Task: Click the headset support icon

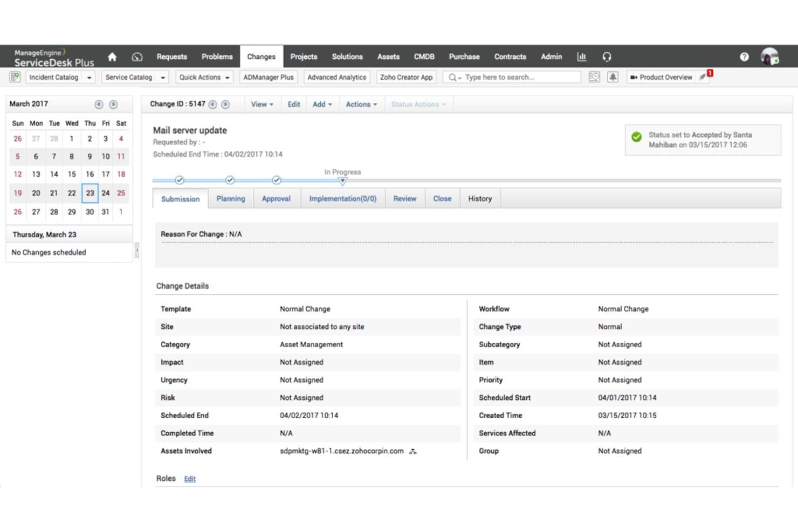Action: tap(607, 57)
